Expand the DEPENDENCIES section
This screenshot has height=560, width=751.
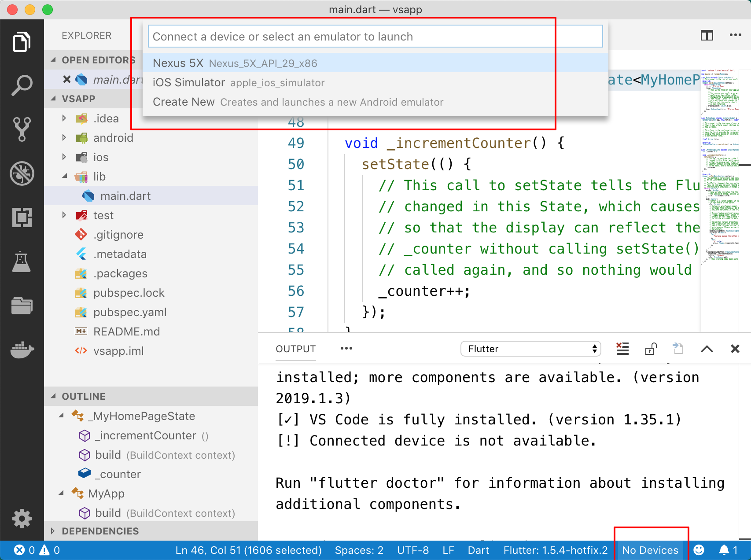53,531
